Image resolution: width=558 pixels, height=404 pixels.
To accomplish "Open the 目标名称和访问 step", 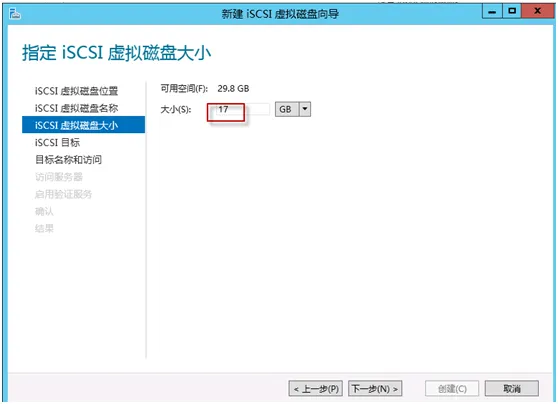I will [x=68, y=159].
